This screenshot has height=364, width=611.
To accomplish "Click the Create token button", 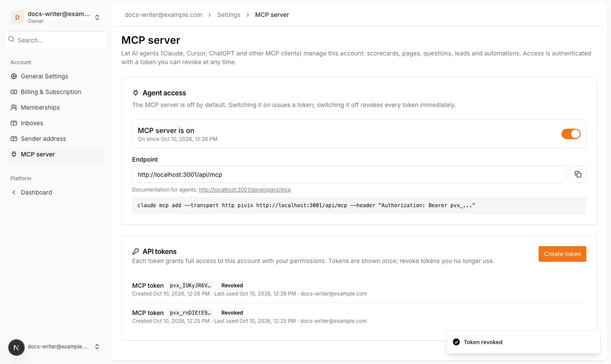I will [562, 254].
